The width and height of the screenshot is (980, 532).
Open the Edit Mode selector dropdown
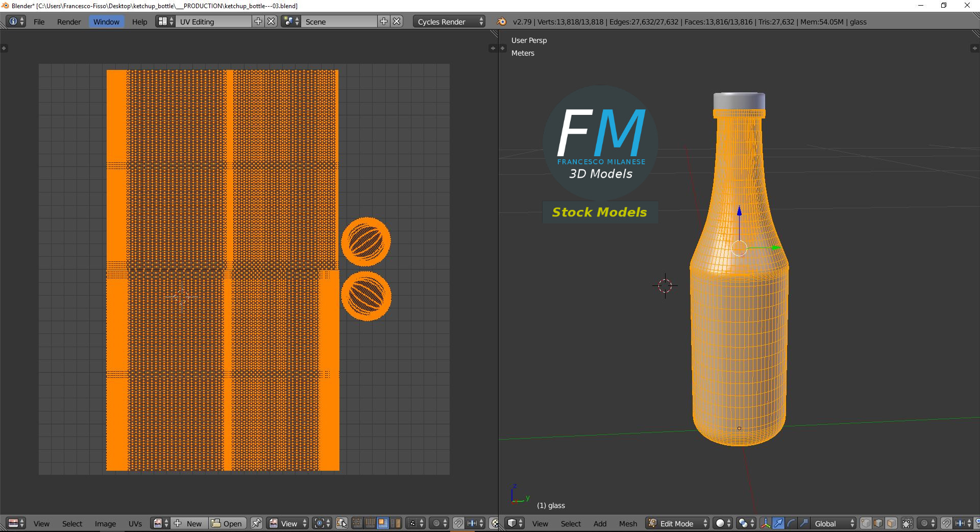678,523
